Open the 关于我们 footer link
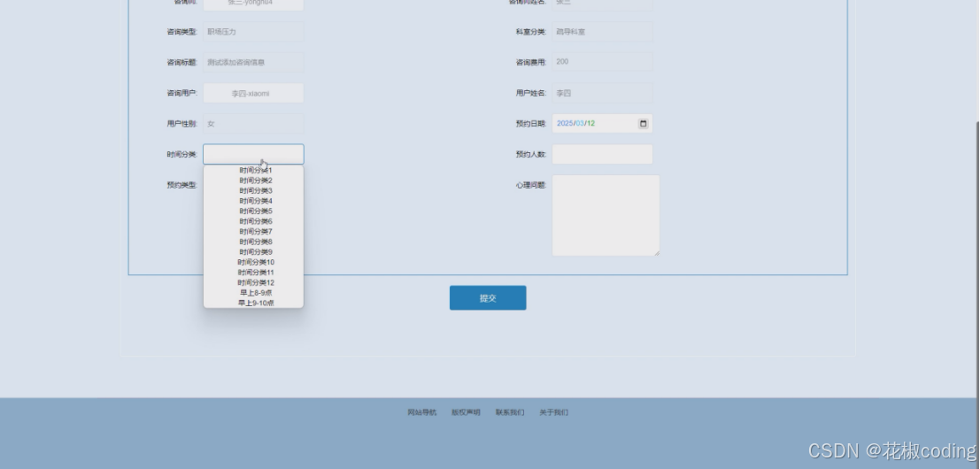 (554, 412)
